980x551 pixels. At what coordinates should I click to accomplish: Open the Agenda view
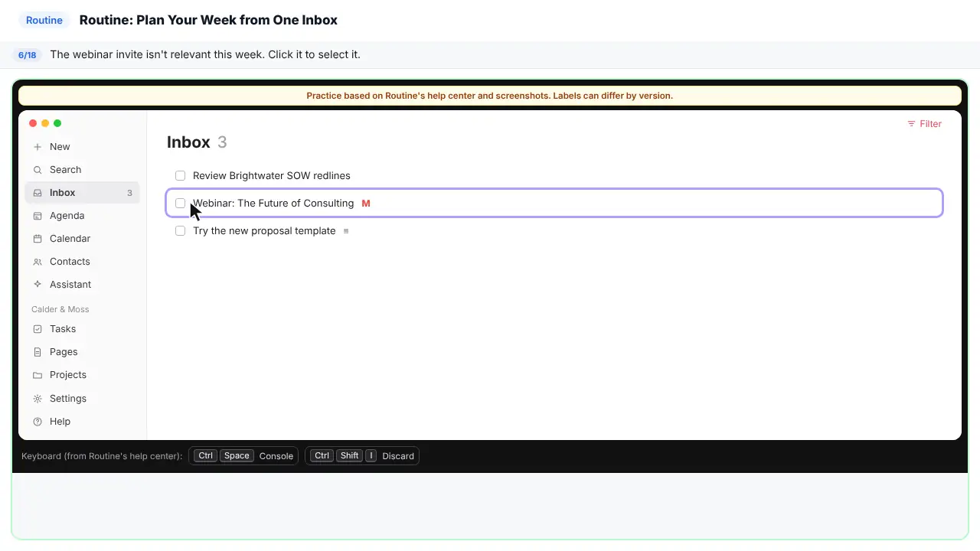82,216
